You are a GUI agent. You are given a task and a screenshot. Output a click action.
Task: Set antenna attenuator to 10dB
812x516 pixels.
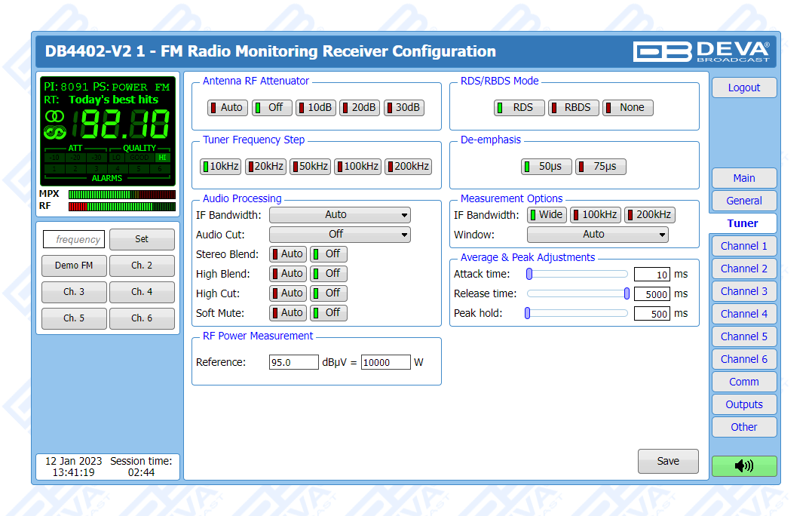(x=315, y=107)
